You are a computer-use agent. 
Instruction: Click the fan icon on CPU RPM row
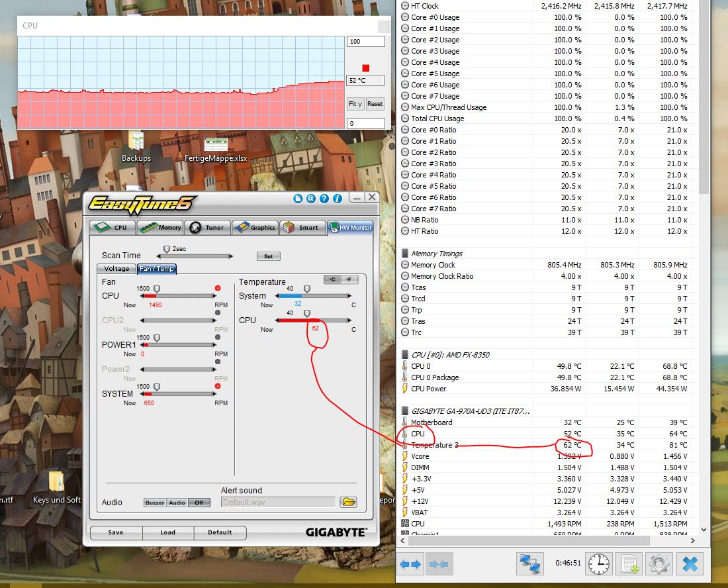point(405,524)
